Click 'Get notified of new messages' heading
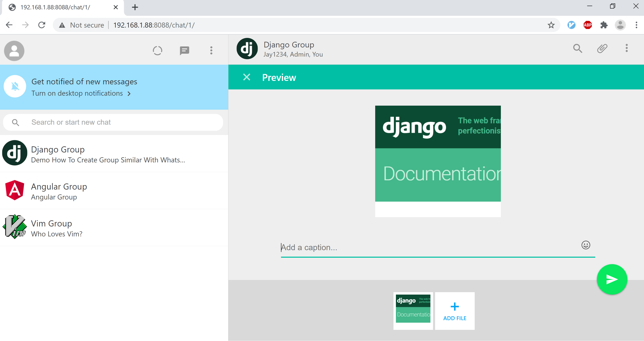 (x=84, y=82)
